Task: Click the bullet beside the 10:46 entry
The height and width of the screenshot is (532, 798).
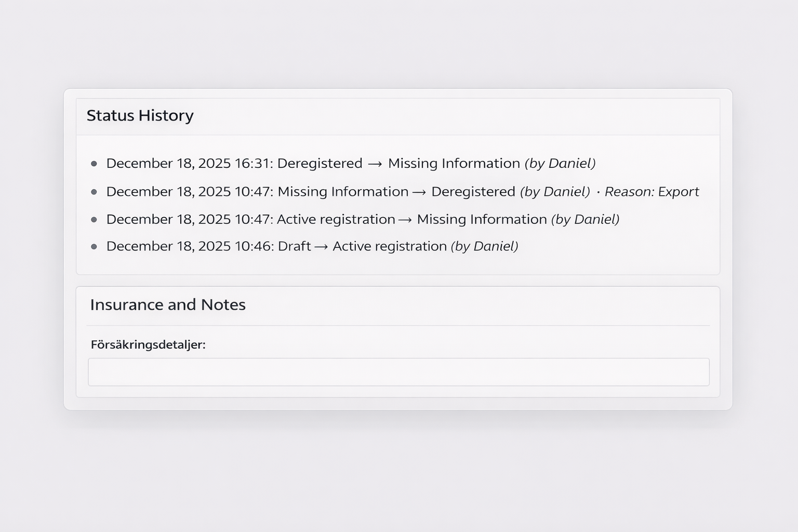Action: (x=95, y=246)
